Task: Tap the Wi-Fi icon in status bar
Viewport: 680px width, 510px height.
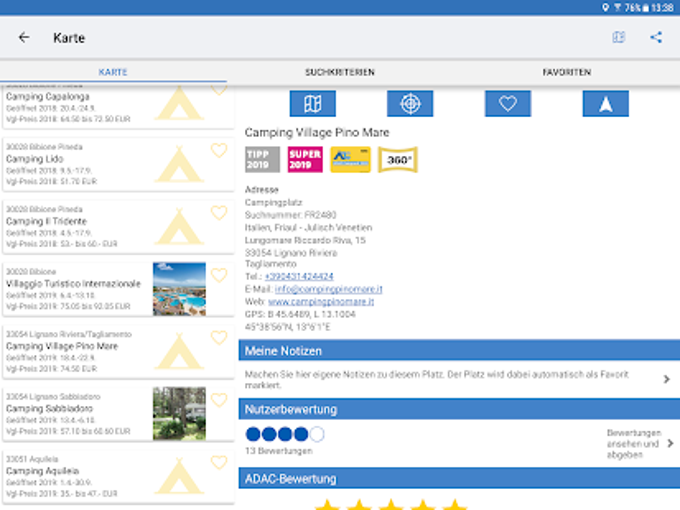Action: 618,7
